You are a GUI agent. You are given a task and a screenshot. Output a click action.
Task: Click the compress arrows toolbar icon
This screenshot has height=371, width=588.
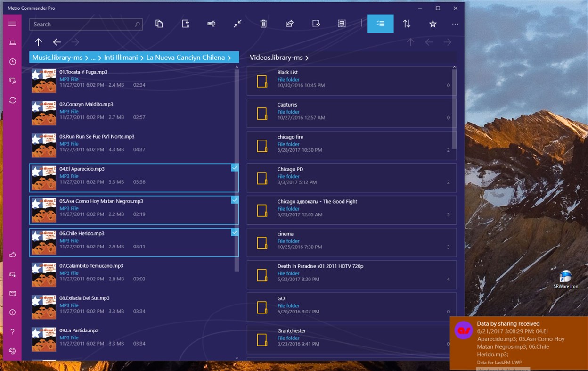237,24
